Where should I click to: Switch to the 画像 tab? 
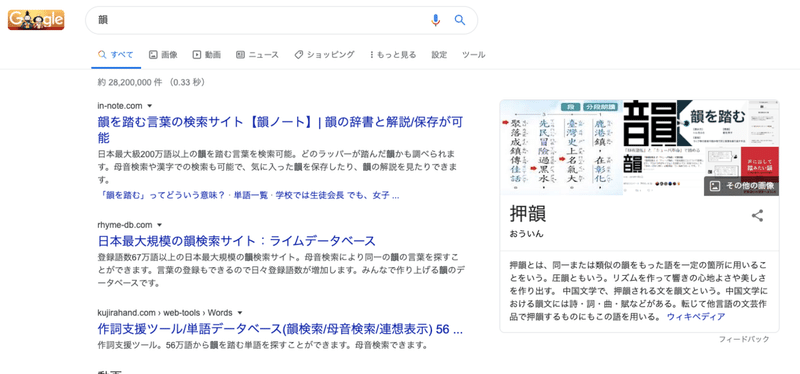click(163, 55)
